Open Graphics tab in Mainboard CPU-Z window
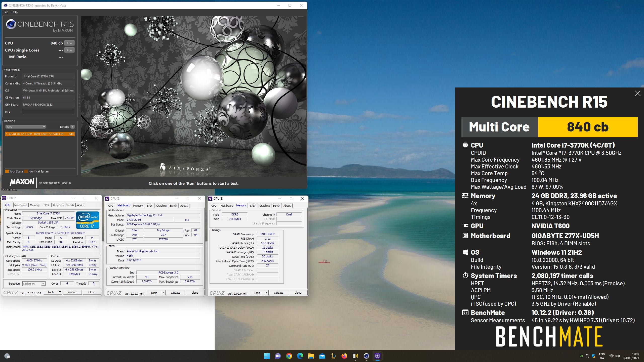 [162, 206]
